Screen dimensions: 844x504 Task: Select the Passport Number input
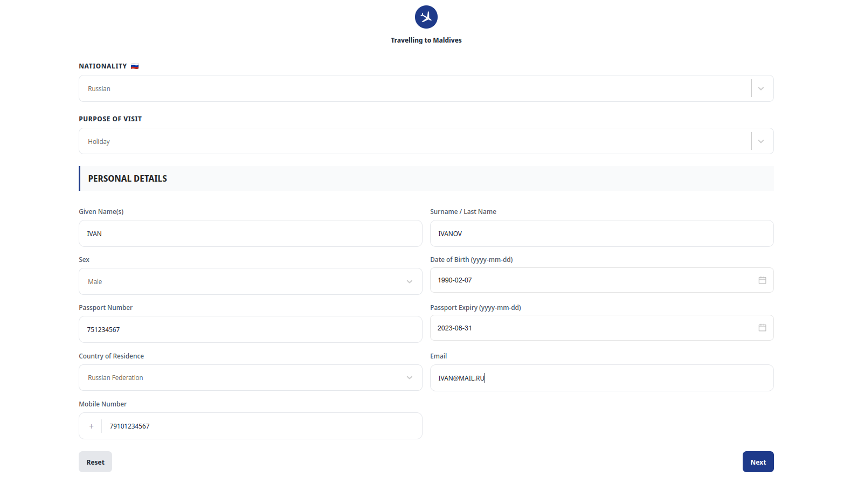pos(250,330)
